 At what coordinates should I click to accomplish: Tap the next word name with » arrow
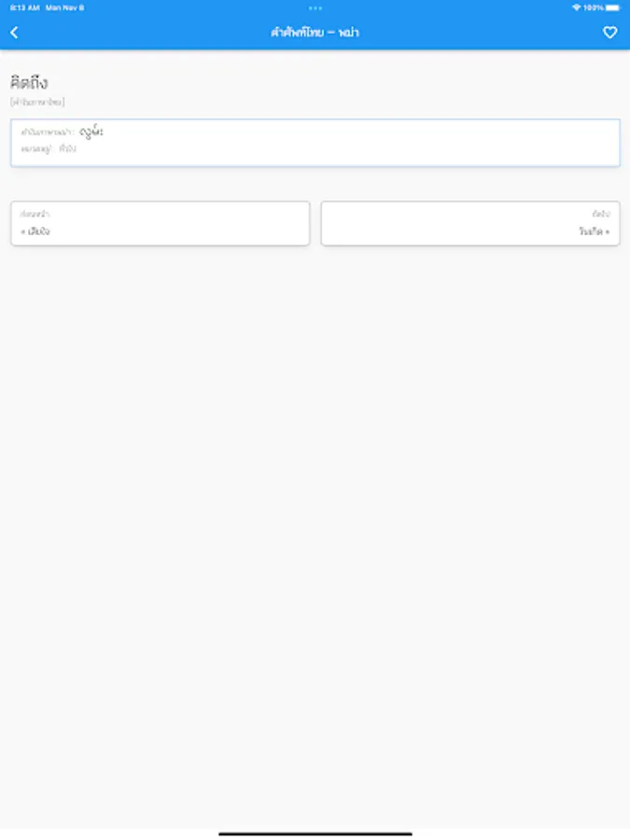(x=594, y=231)
